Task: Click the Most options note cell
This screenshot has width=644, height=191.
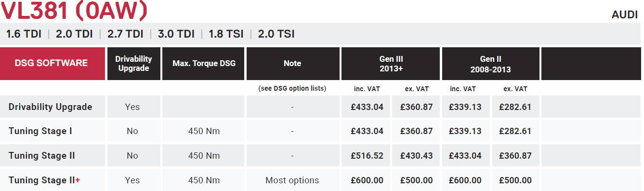Action: point(292,180)
